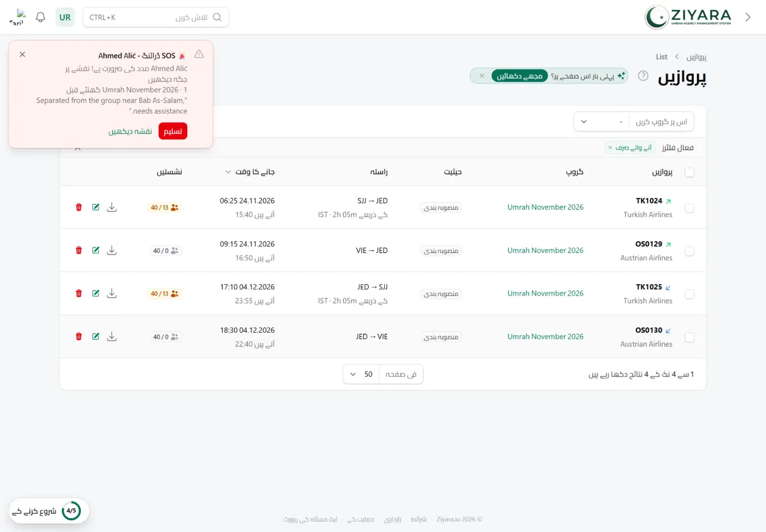Download the TK1025 flight data
This screenshot has height=532, width=766.
(112, 294)
